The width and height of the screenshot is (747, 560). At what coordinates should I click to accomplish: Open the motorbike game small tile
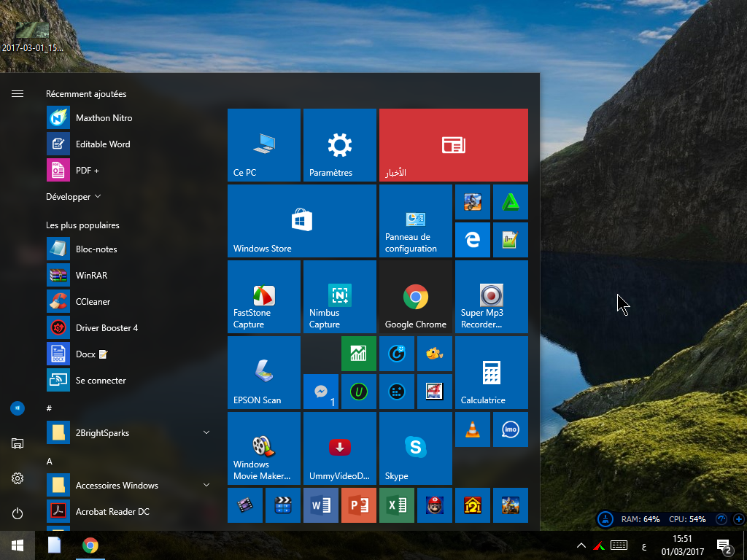[473, 203]
